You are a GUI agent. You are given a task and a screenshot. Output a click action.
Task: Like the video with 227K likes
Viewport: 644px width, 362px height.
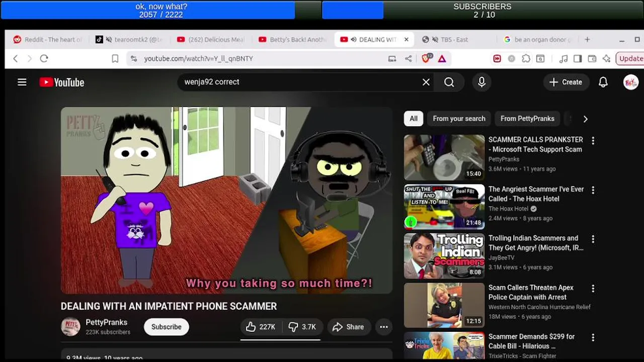(x=261, y=327)
